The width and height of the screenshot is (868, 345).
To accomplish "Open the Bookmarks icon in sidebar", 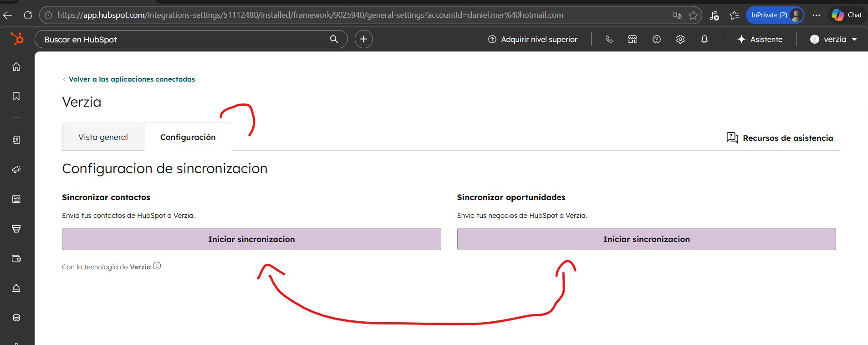I will pyautogui.click(x=16, y=96).
